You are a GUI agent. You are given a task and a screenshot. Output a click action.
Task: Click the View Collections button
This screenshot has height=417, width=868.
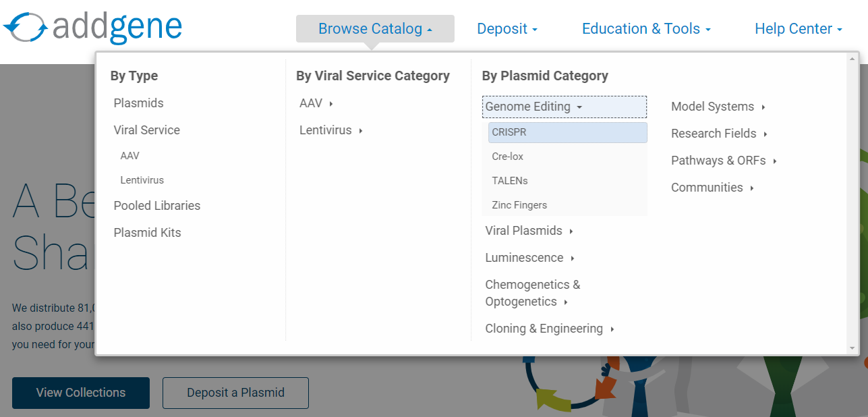point(80,392)
